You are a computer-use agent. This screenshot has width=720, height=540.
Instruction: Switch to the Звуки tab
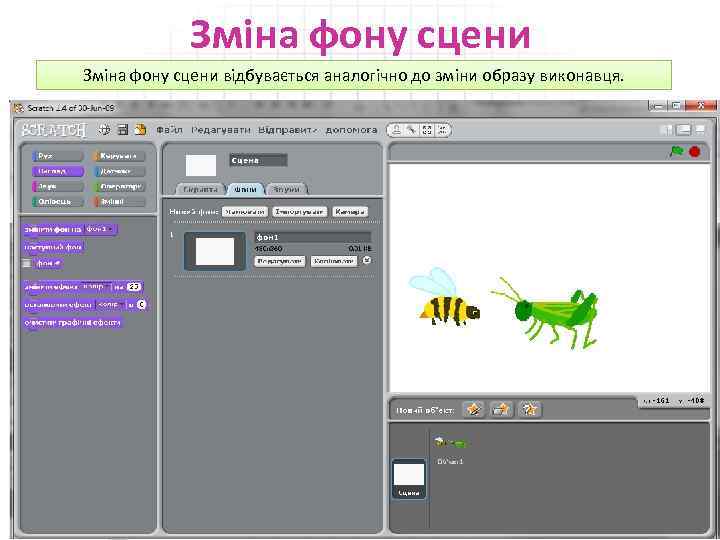(286, 189)
